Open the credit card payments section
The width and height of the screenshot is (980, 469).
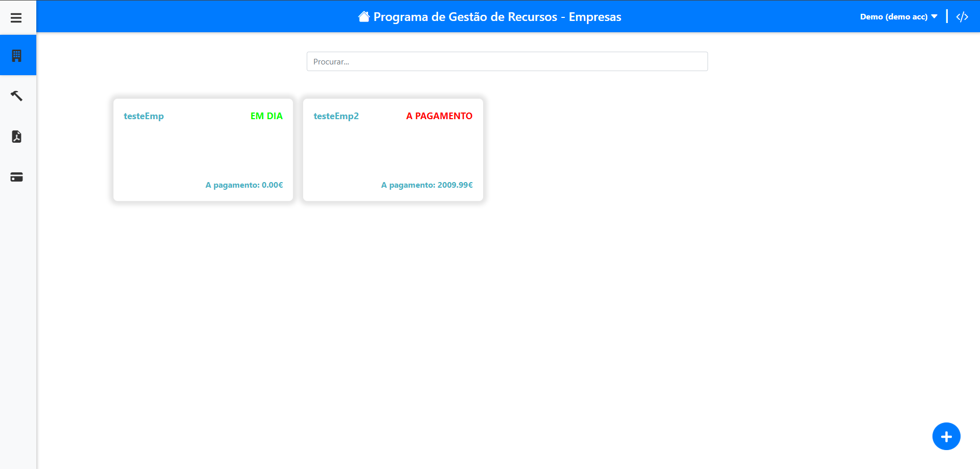[17, 177]
